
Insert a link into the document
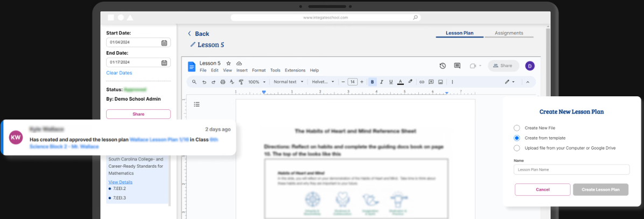point(422,82)
